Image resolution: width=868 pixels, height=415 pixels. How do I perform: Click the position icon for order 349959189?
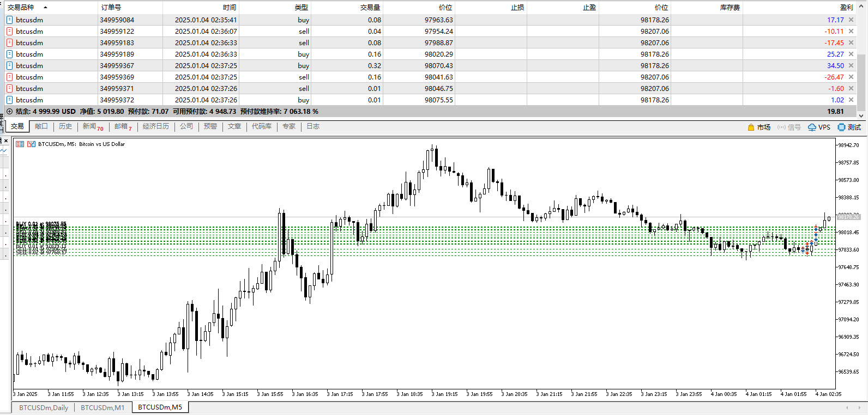pos(9,54)
